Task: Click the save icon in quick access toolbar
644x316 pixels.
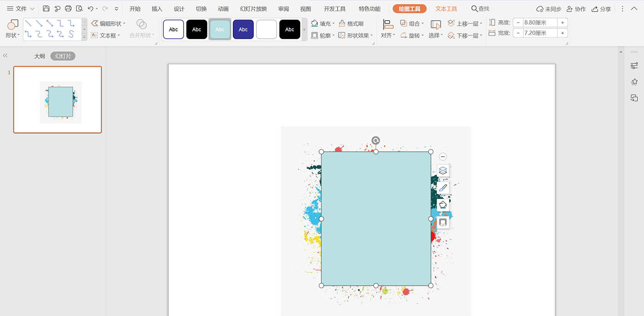Action: pyautogui.click(x=46, y=9)
